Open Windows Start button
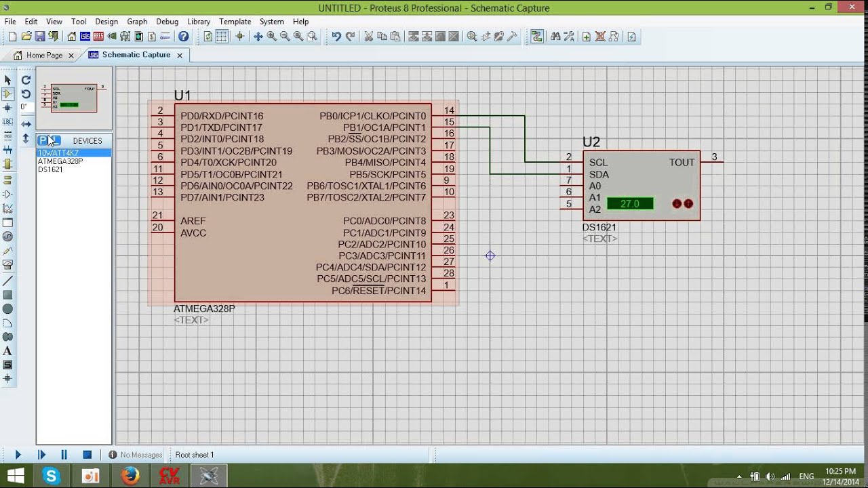Image resolution: width=868 pixels, height=488 pixels. (x=16, y=476)
